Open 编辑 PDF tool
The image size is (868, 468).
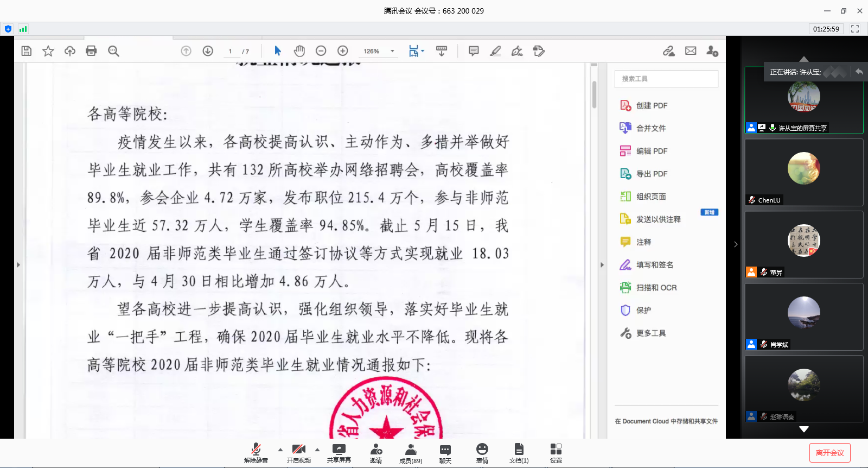coord(652,151)
